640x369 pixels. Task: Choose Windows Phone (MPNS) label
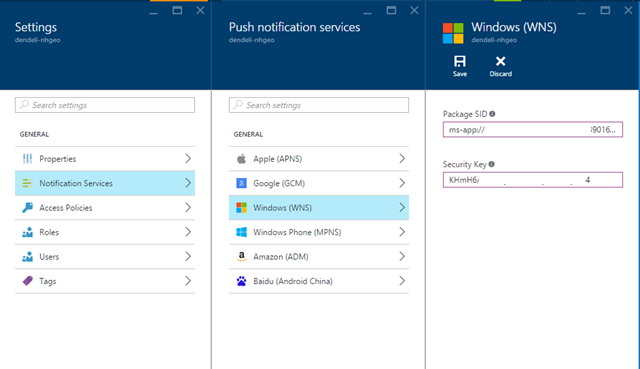pos(297,232)
